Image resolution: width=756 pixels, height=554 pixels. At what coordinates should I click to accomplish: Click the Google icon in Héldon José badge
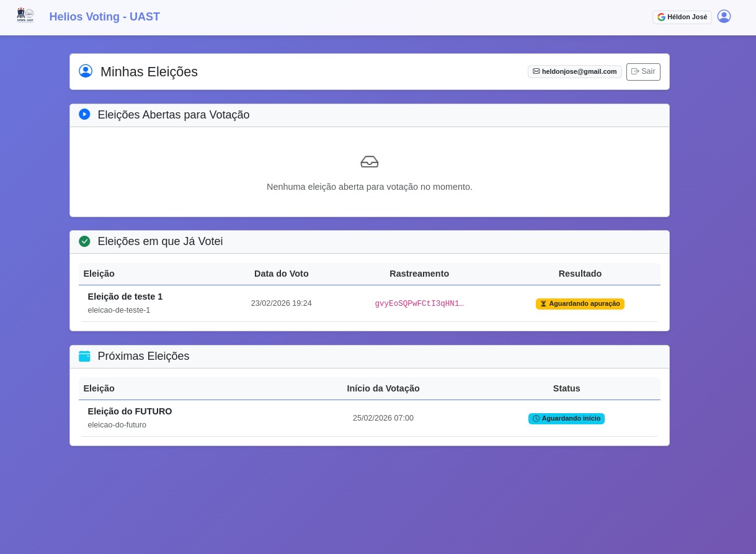(661, 17)
